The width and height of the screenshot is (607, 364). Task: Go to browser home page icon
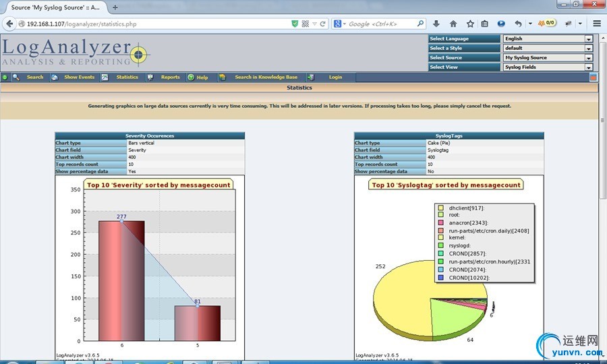(453, 24)
